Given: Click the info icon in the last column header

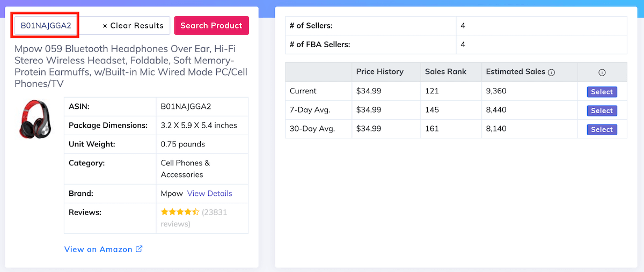Looking at the screenshot, I should (x=602, y=72).
